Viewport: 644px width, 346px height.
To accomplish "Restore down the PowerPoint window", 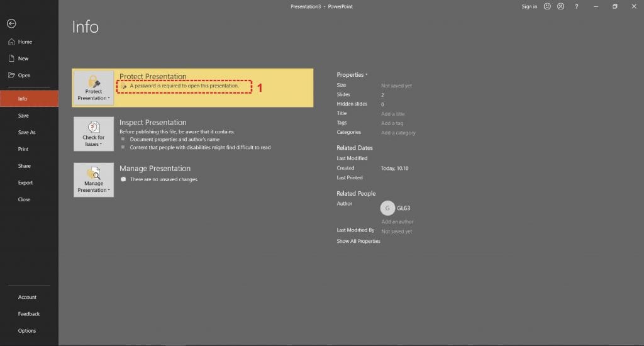I will click(x=615, y=6).
